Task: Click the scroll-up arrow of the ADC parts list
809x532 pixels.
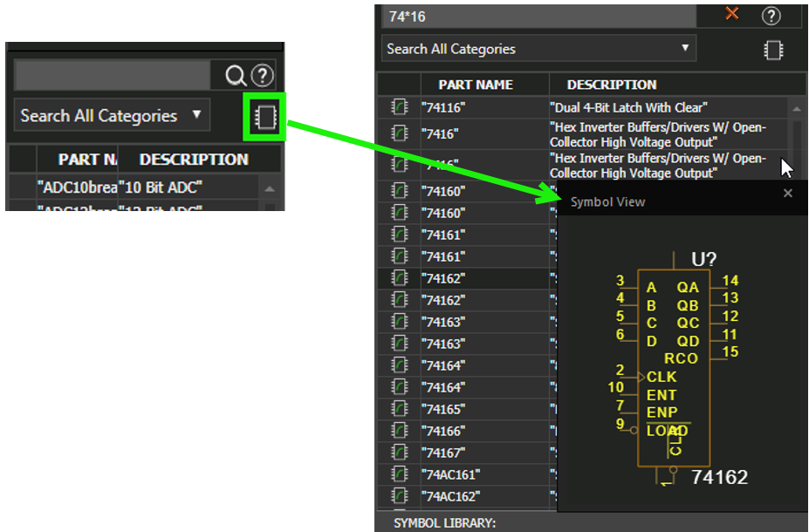Action: (270, 188)
